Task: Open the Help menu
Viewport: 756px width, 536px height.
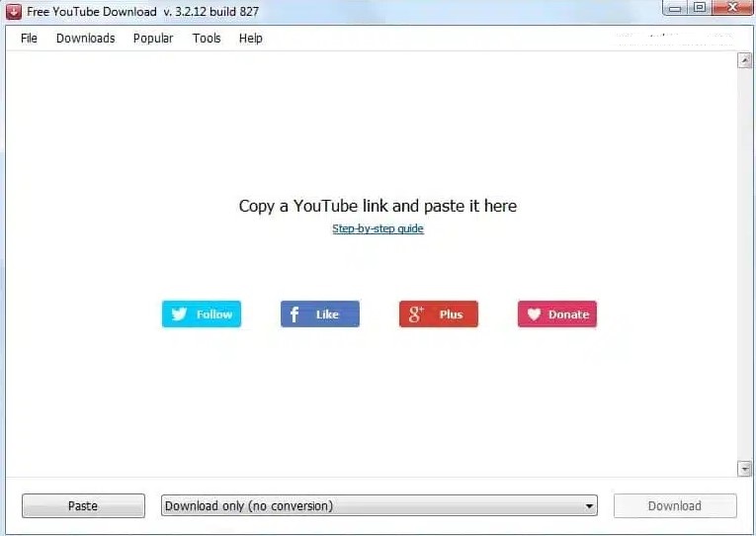Action: [x=251, y=39]
